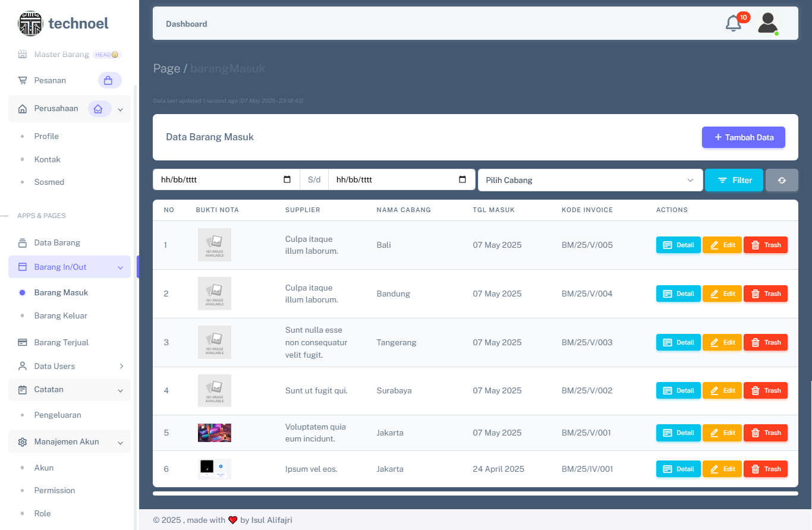Click the shopping bag badge beside Pesanan

pyautogui.click(x=109, y=80)
